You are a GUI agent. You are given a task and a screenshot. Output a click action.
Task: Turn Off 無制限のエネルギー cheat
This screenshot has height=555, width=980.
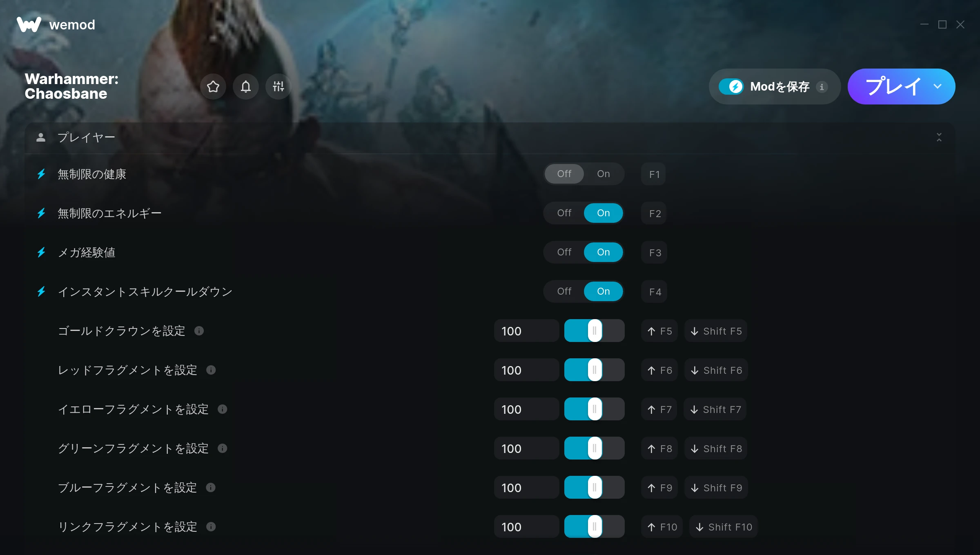coord(564,213)
